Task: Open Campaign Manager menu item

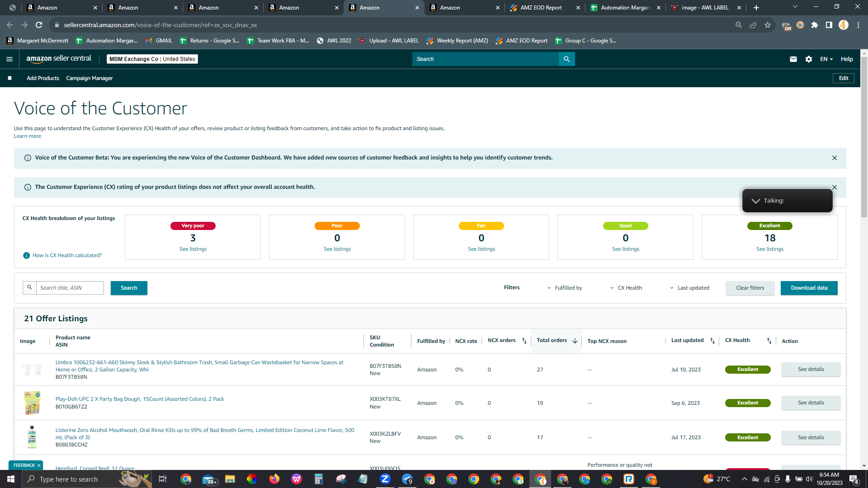Action: (90, 78)
